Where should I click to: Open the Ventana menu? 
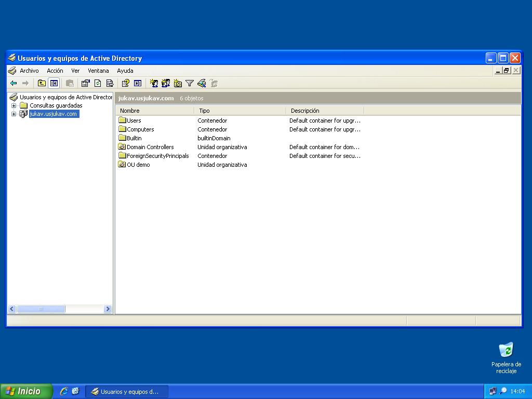click(98, 71)
